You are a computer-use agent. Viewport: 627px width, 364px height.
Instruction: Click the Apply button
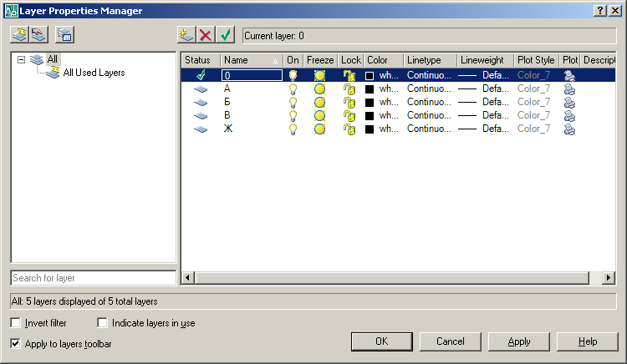coord(518,341)
